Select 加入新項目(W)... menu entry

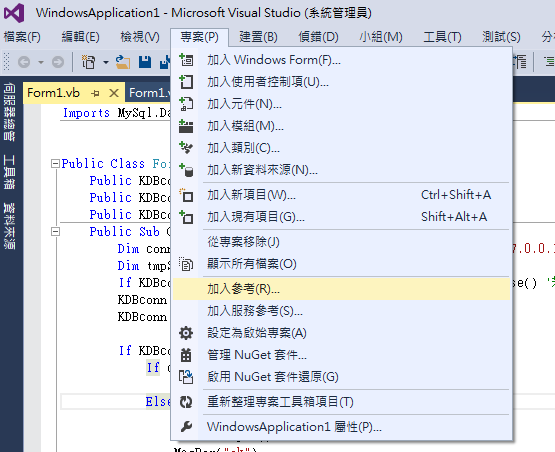[x=341, y=195]
